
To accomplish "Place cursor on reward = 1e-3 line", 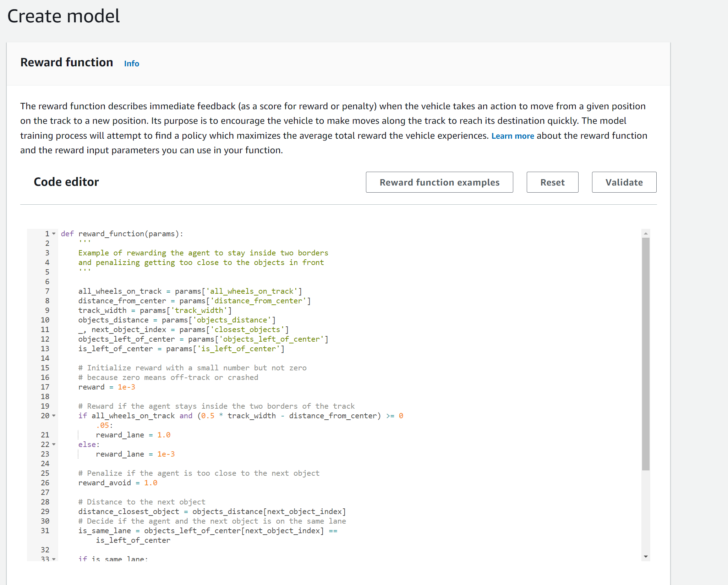I will (x=106, y=387).
